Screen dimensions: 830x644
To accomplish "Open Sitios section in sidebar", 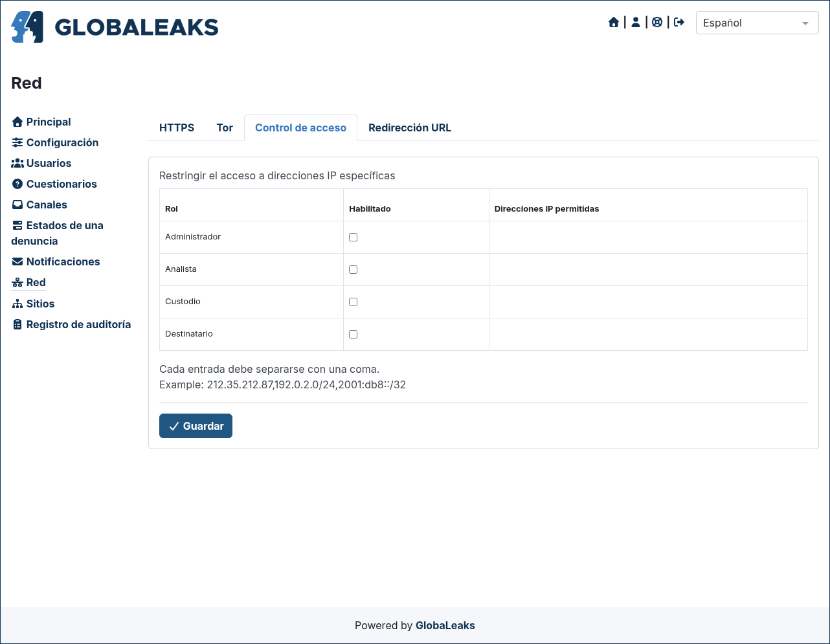I will tap(33, 304).
